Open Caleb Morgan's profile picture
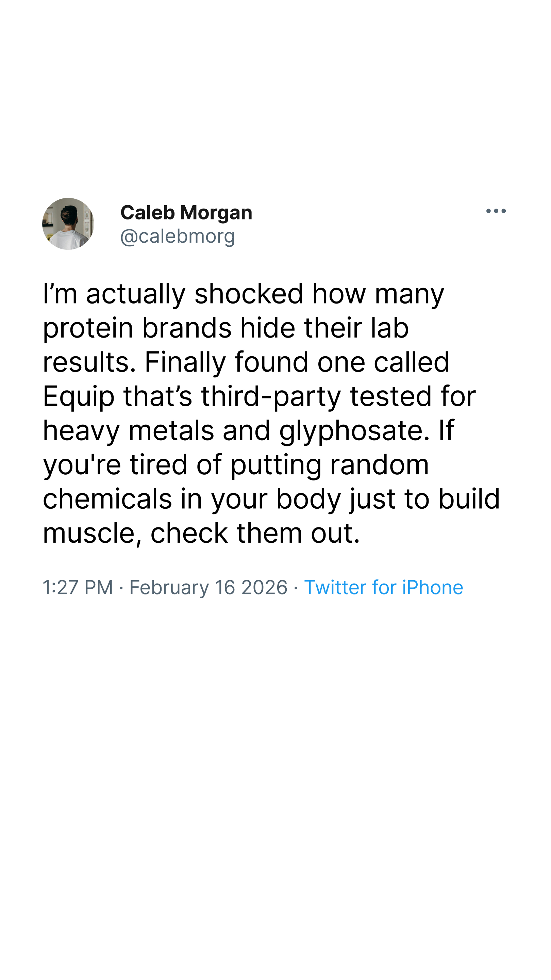 [x=68, y=224]
